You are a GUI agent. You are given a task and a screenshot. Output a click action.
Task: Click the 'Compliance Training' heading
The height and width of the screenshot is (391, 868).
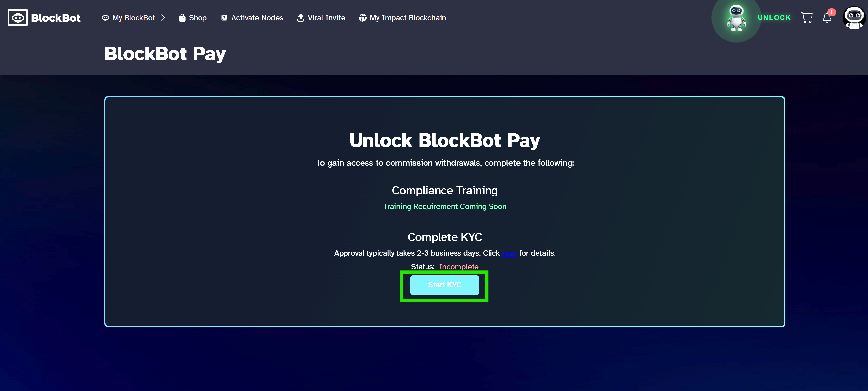point(444,190)
